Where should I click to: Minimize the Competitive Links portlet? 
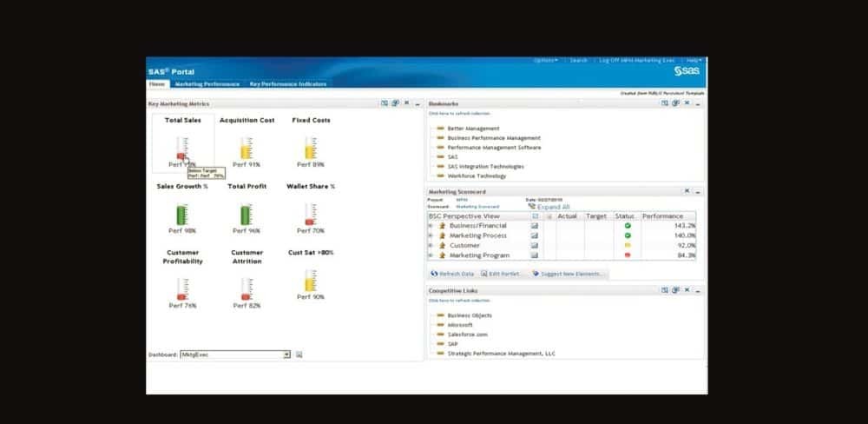(698, 290)
